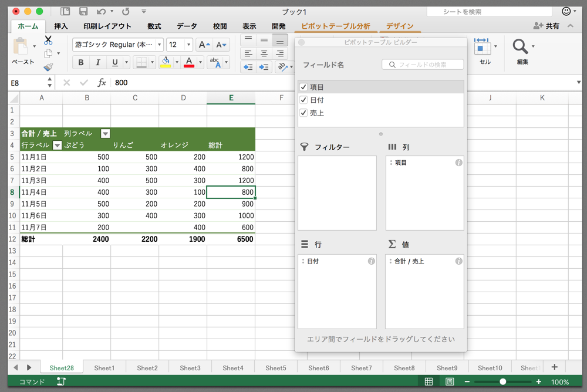
Task: Click the Copy icon
Action: (x=48, y=53)
